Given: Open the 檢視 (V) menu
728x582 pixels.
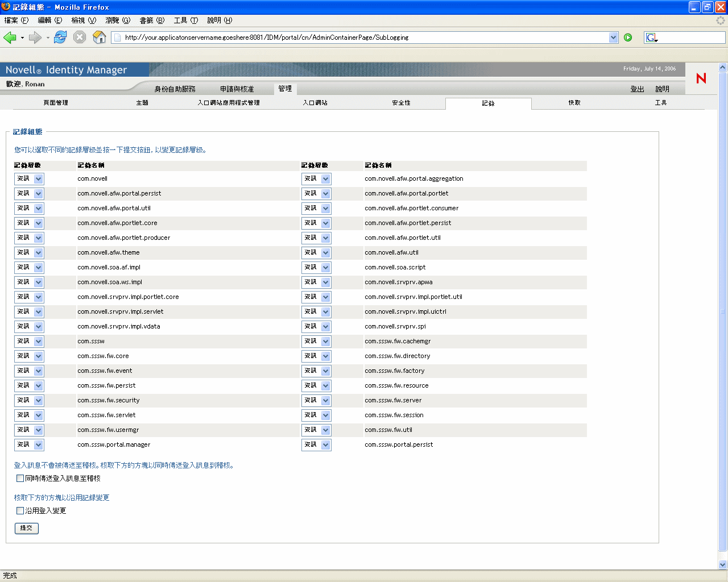Looking at the screenshot, I should click(84, 20).
